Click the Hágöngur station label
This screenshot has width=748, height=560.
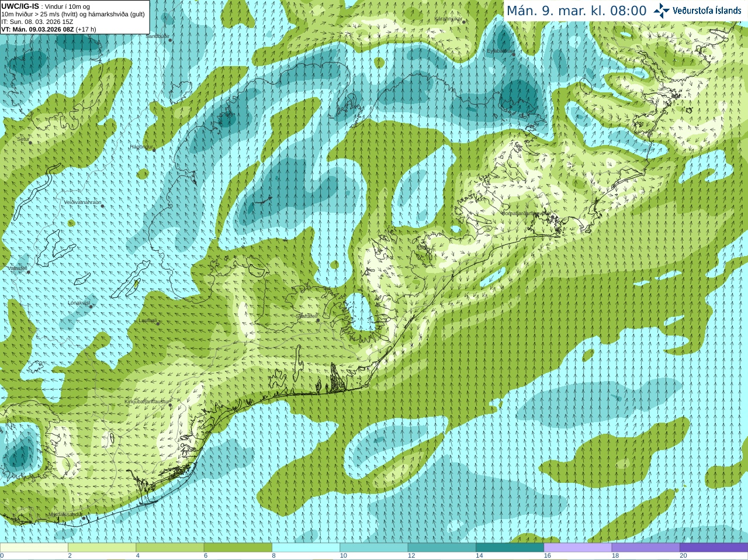click(141, 147)
